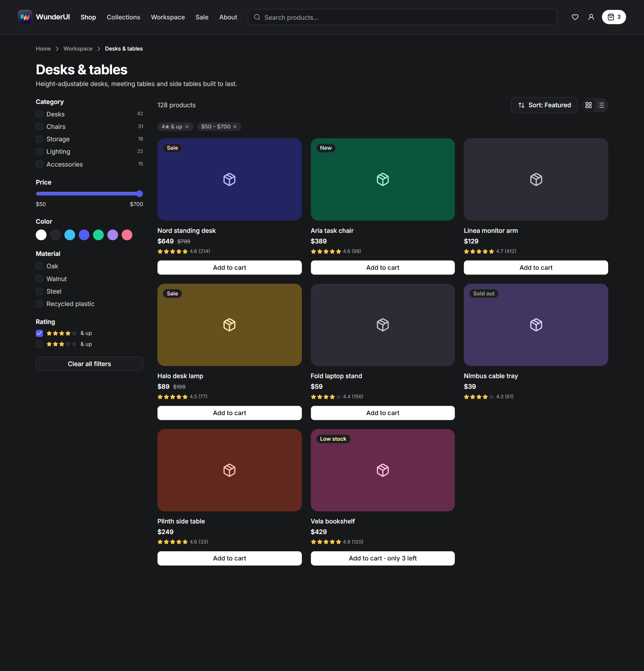Select the indigo color swatch

pos(84,235)
